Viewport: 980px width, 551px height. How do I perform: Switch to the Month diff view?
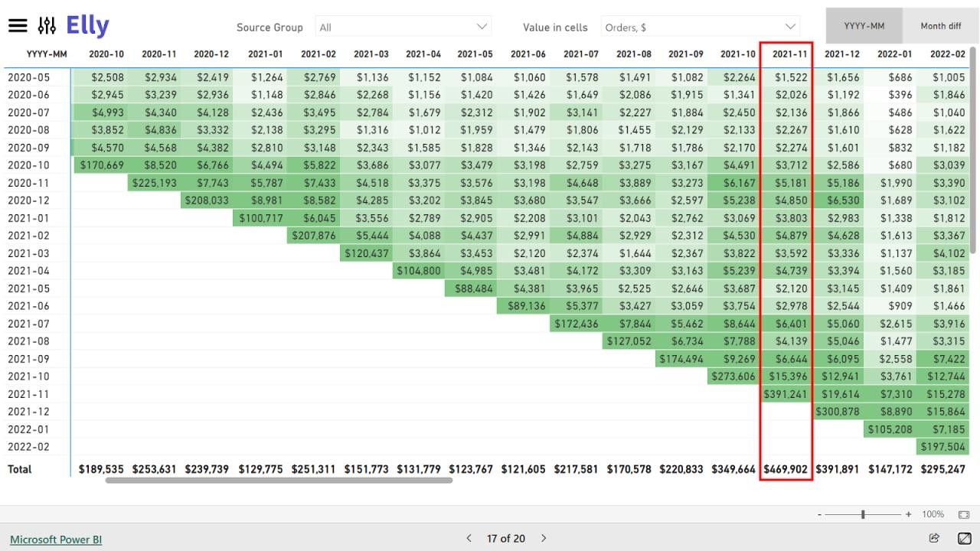[x=940, y=25]
